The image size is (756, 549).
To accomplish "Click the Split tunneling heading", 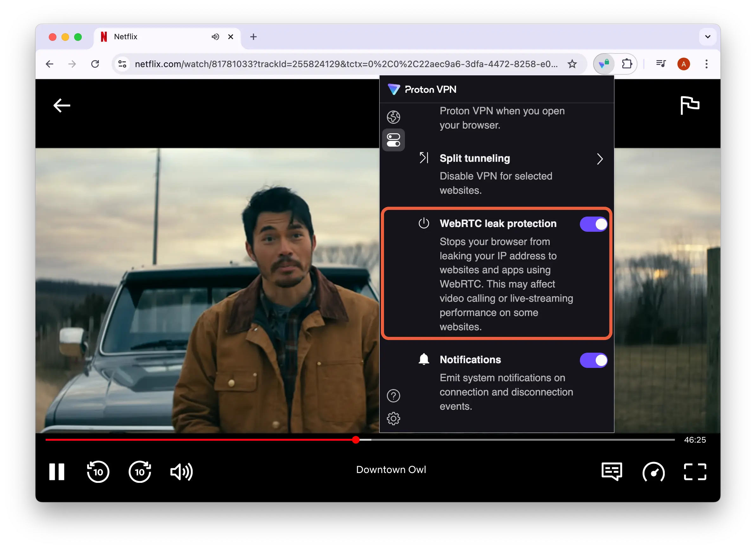I will point(475,158).
